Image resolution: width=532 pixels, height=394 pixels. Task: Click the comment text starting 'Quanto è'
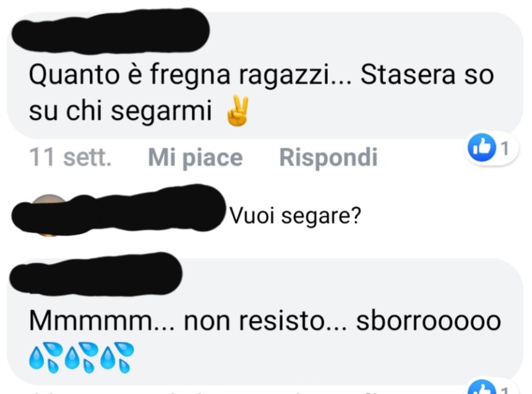[261, 93]
